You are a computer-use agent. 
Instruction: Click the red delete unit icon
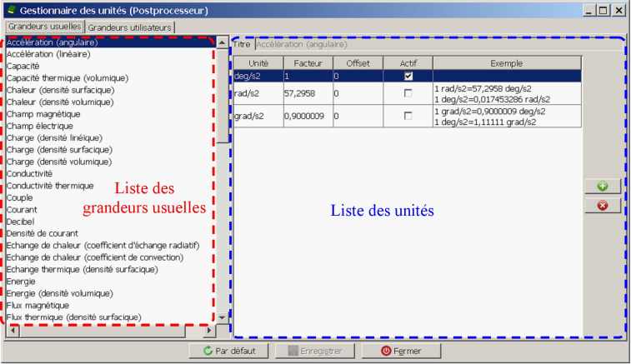[x=602, y=205]
